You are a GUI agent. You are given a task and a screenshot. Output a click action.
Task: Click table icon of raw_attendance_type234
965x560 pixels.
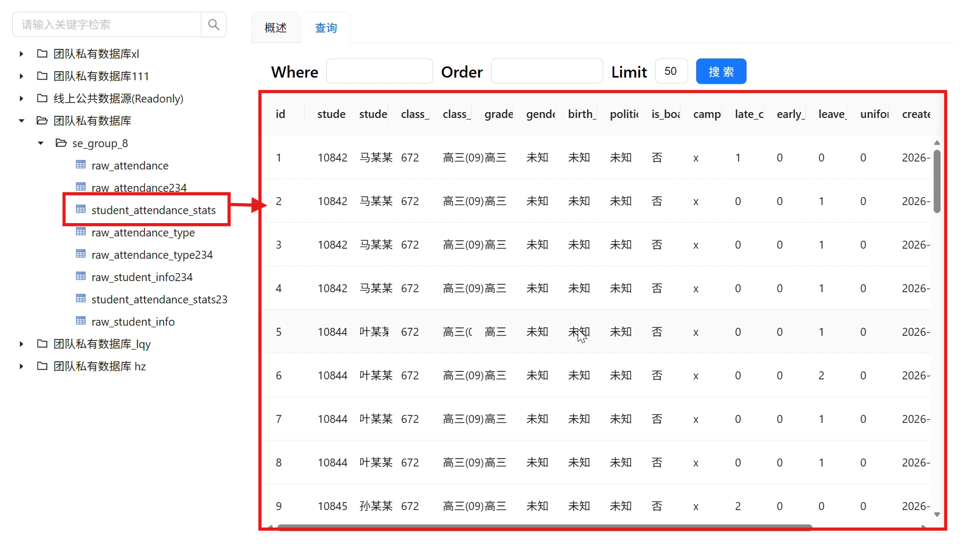[81, 254]
